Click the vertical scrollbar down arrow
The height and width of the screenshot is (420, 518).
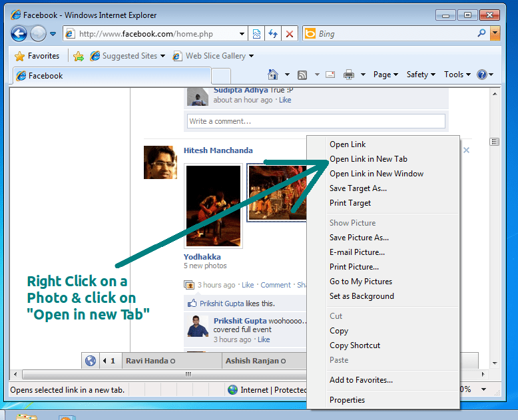tap(495, 363)
